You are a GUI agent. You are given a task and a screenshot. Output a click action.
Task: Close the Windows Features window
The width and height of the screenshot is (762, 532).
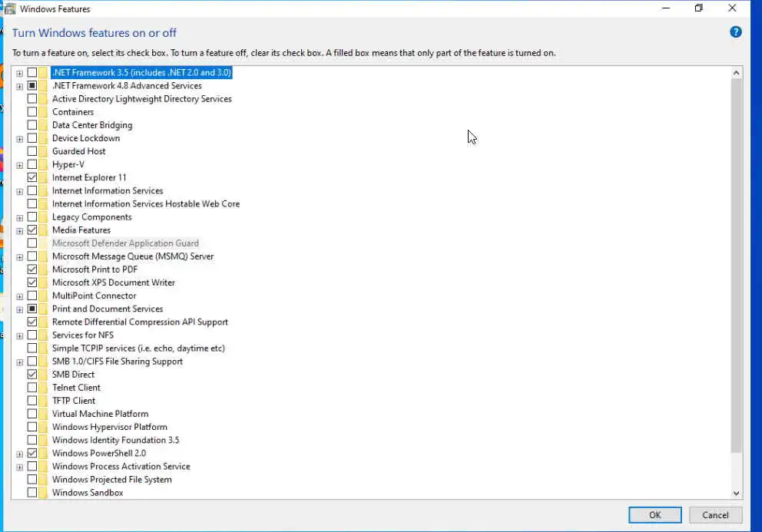(x=732, y=8)
